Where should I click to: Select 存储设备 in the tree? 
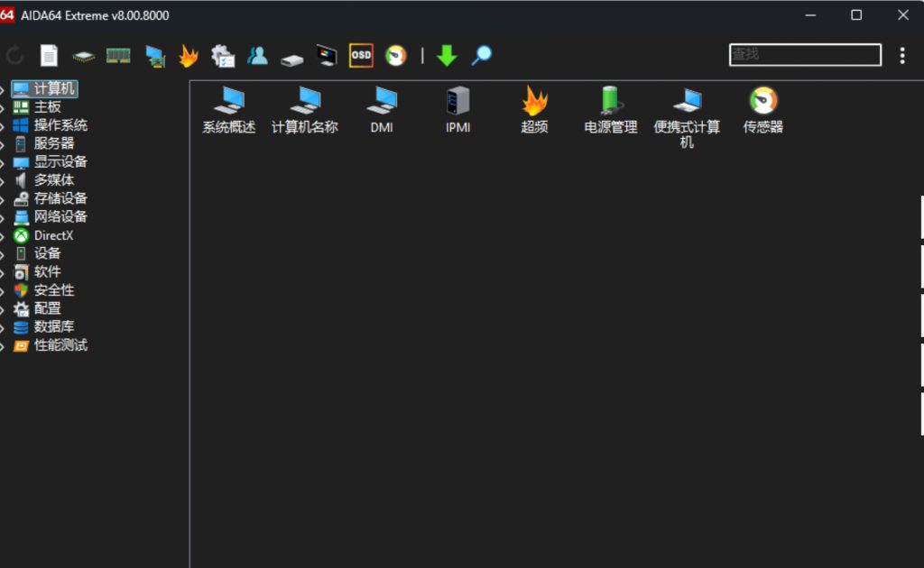[51, 198]
